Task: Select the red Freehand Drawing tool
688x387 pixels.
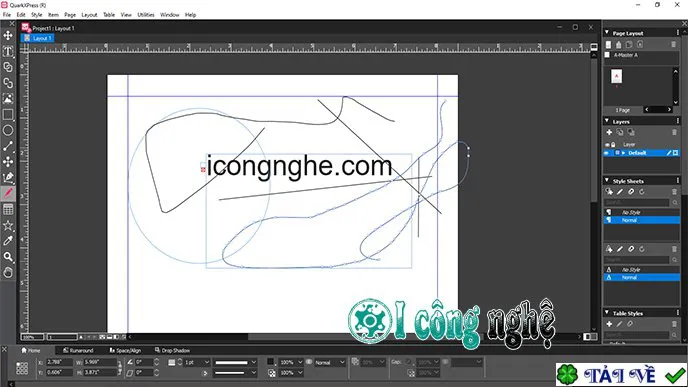Action: point(8,194)
